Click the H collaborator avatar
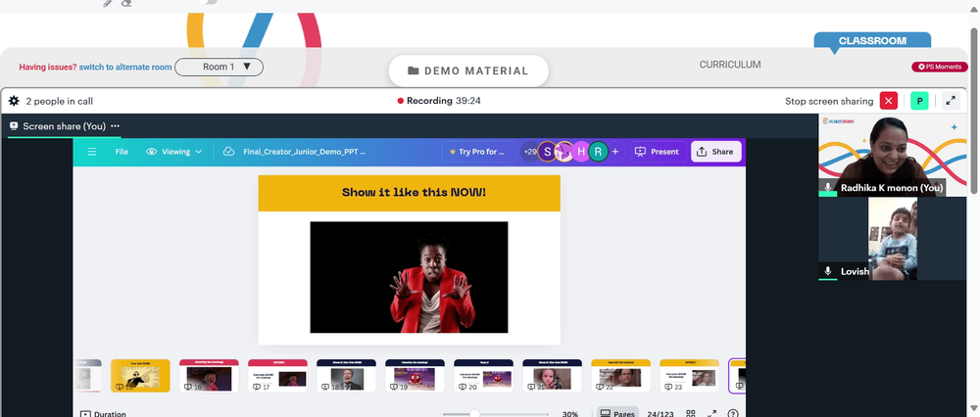 [x=581, y=152]
